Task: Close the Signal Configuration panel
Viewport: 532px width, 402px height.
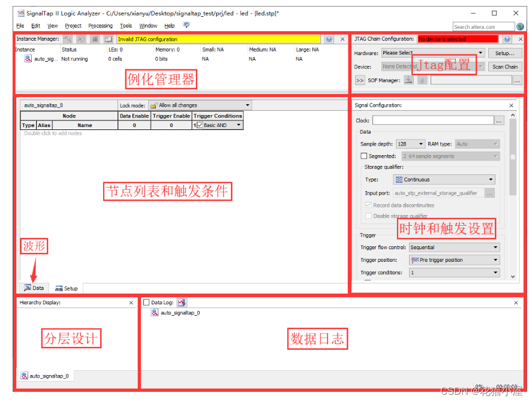Action: tap(511, 105)
